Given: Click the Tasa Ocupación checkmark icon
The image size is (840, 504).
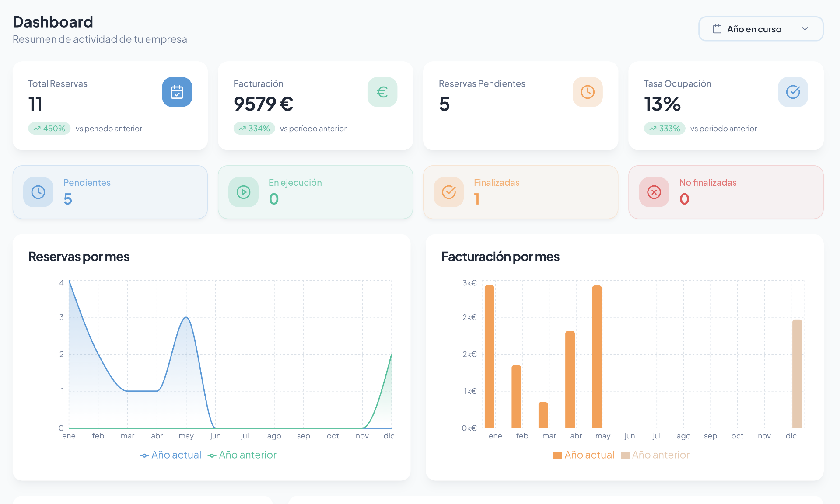Looking at the screenshot, I should 792,92.
